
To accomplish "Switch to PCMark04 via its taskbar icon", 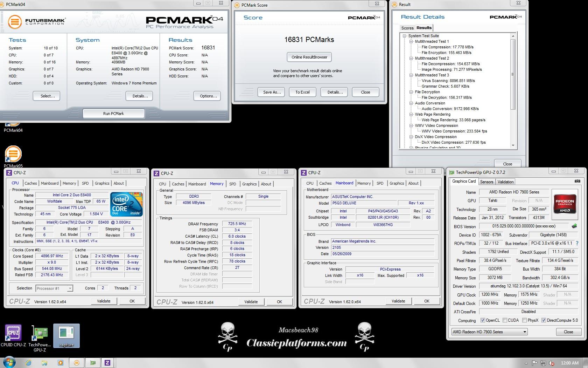I will [x=76, y=363].
